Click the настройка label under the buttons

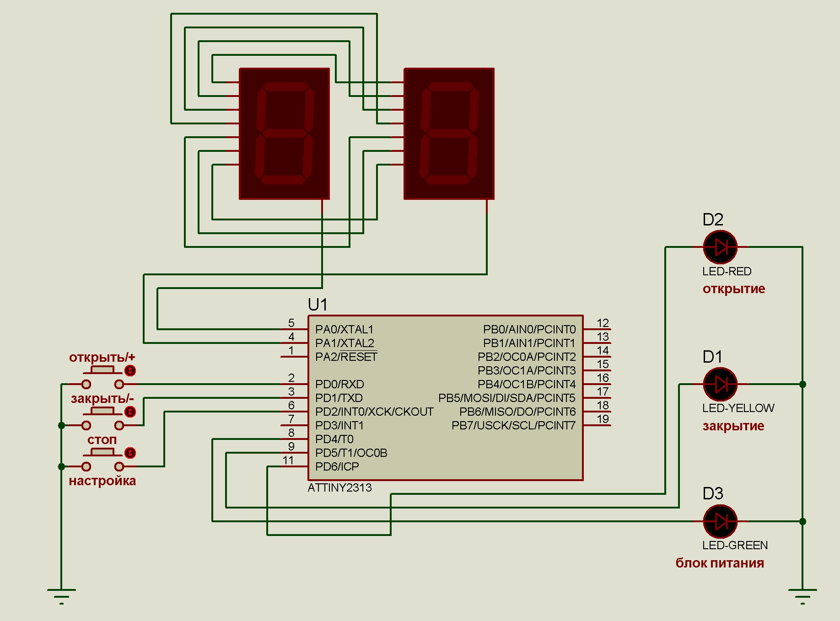(x=102, y=481)
